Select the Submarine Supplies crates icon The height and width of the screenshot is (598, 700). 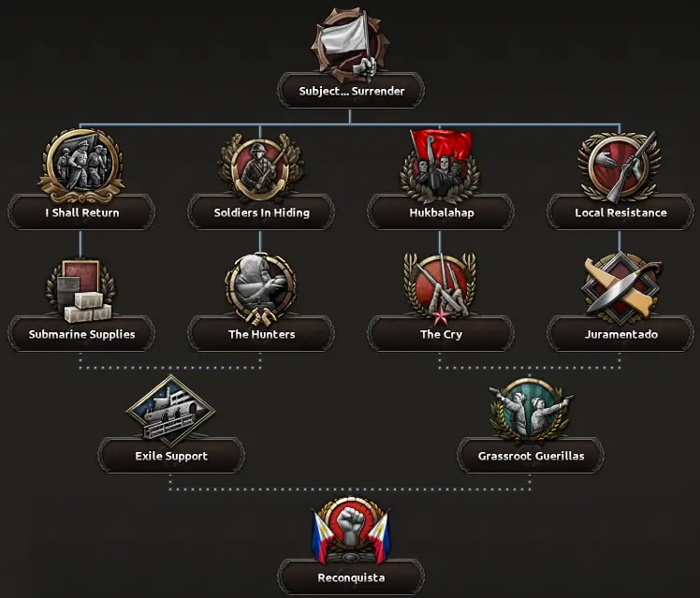pos(81,290)
